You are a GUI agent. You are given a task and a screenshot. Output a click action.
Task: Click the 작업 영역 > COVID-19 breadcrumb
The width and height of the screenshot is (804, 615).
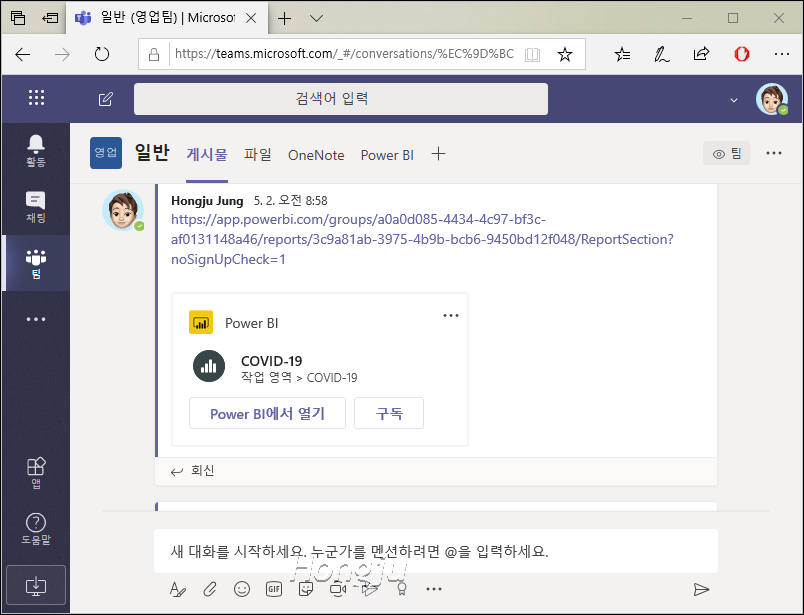pos(299,378)
